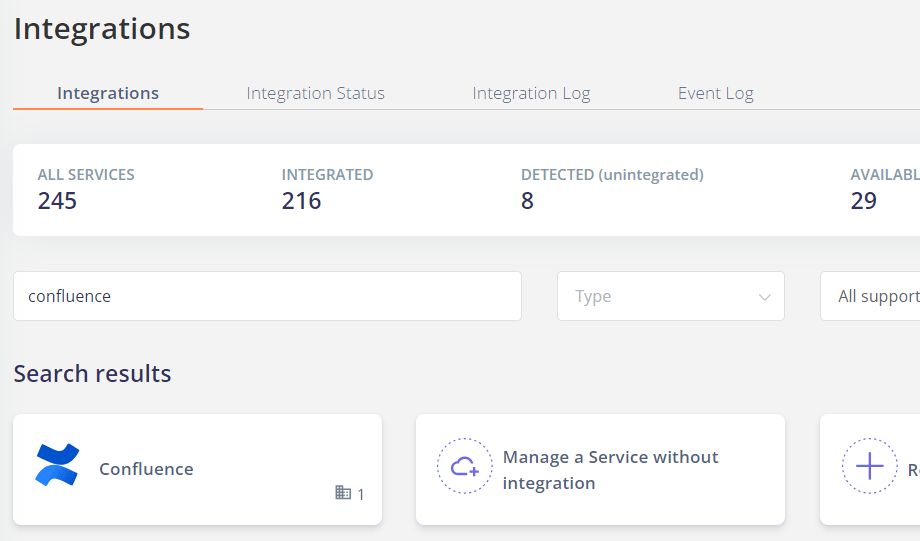
Task: Open the All support dropdown filter
Action: [870, 296]
